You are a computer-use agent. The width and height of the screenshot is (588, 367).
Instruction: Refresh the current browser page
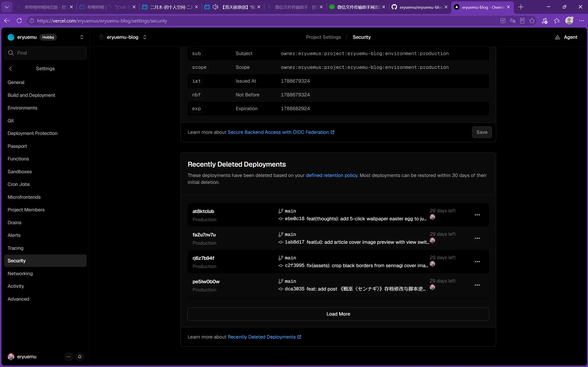coord(20,21)
